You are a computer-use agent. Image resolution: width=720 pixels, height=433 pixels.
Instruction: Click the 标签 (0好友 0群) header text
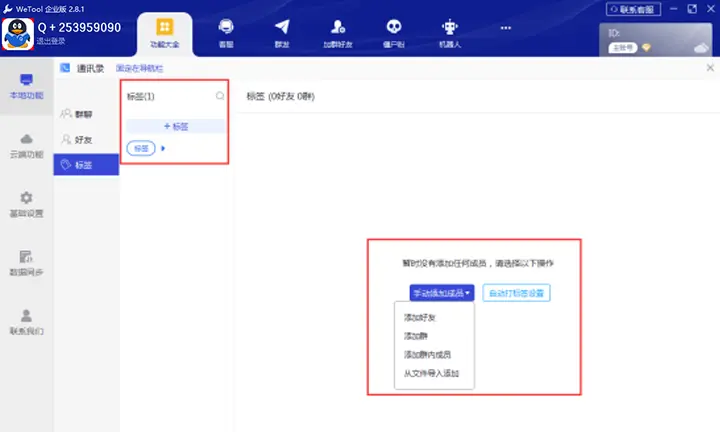point(281,96)
